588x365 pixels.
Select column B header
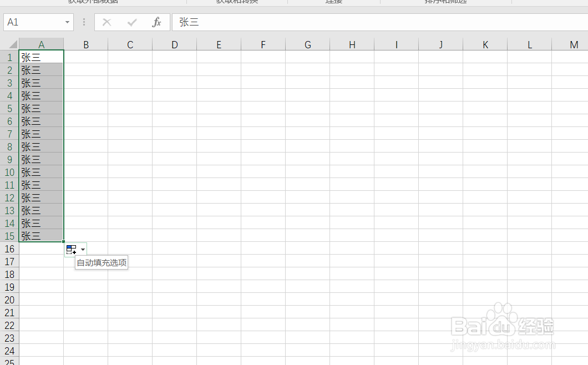[86, 44]
